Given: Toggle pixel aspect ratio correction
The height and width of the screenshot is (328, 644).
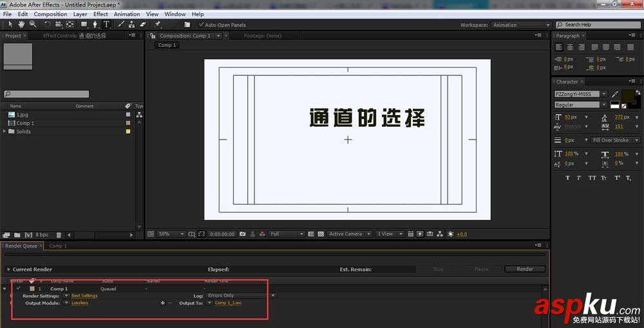Looking at the screenshot, I should pos(410,233).
